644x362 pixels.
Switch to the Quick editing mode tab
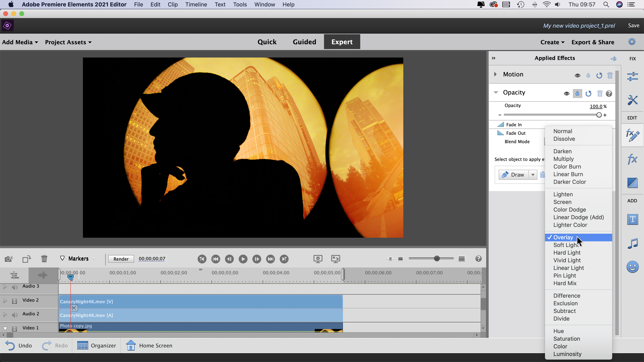pyautogui.click(x=267, y=42)
